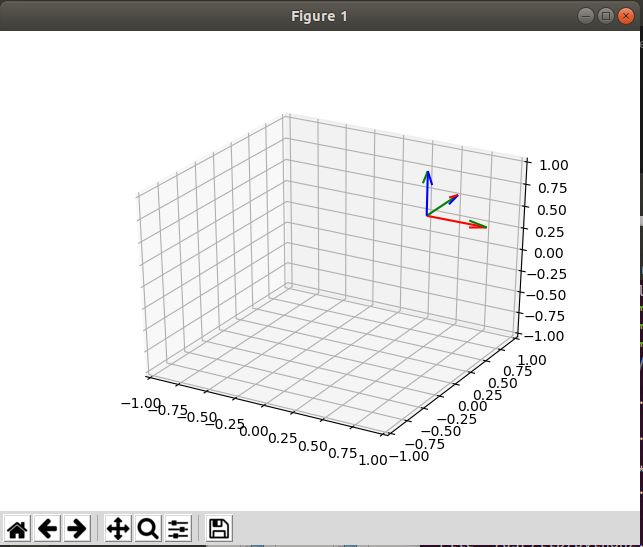Close the Figure 1 window

pos(626,16)
